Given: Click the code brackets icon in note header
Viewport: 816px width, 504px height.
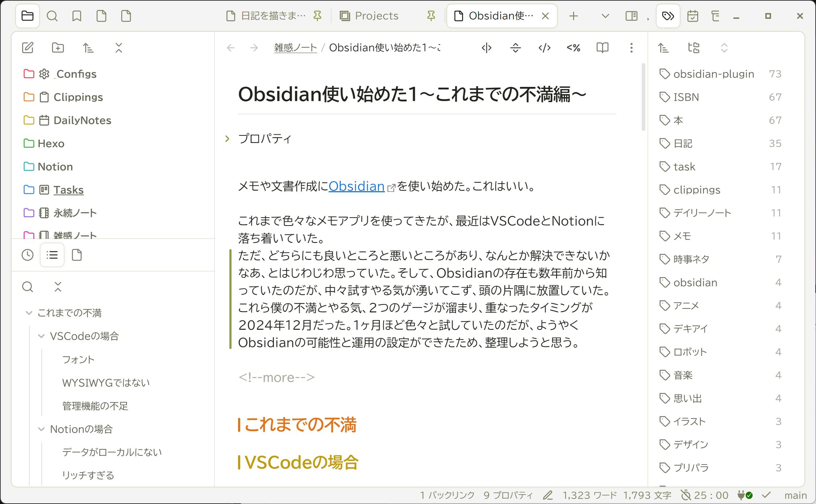Looking at the screenshot, I should 545,48.
